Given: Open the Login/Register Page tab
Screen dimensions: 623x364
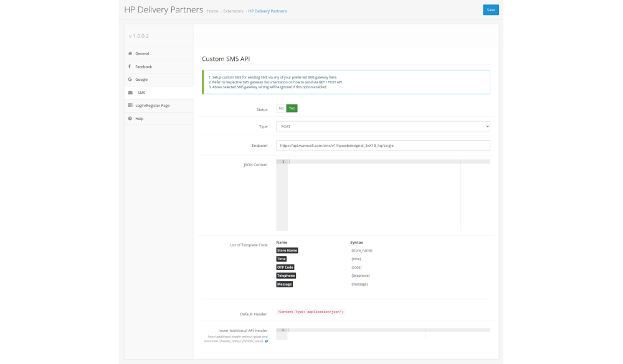Looking at the screenshot, I should [152, 106].
